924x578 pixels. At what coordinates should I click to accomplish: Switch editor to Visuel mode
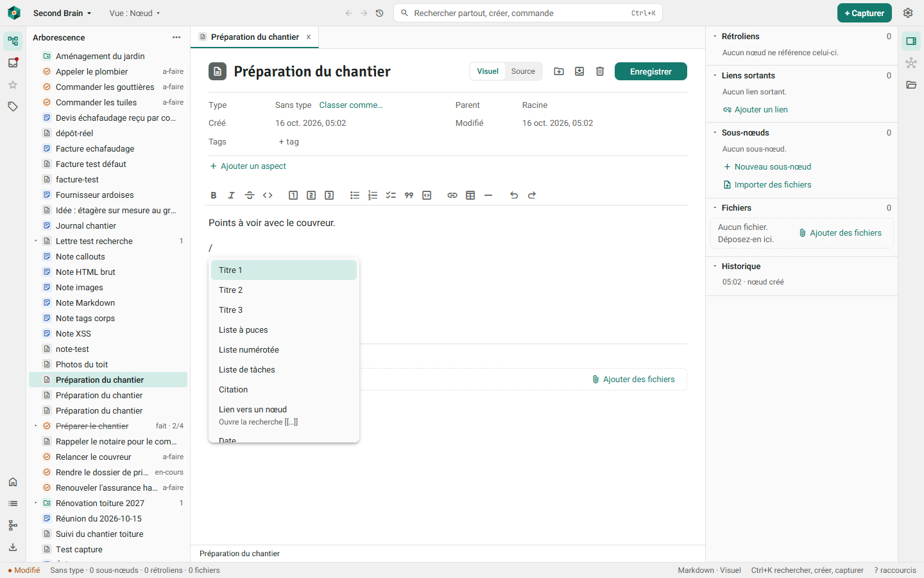(x=488, y=71)
